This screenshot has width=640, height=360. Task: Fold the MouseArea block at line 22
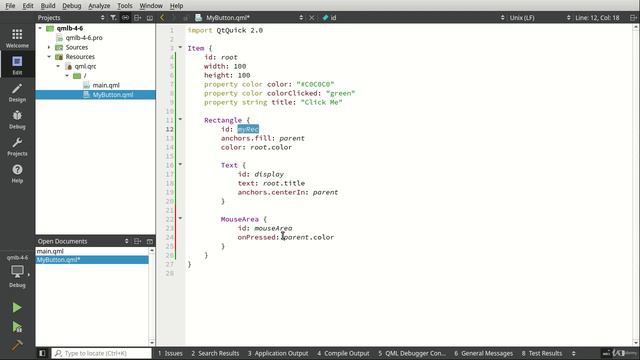tap(180, 218)
